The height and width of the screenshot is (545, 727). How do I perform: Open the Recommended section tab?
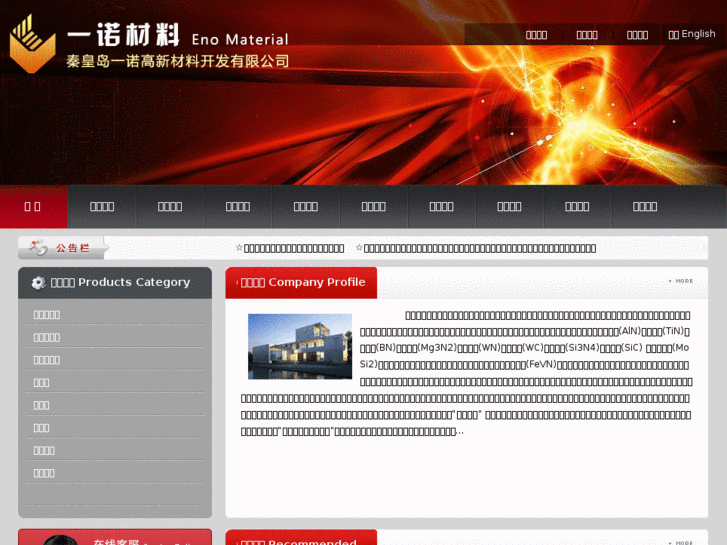click(301, 538)
